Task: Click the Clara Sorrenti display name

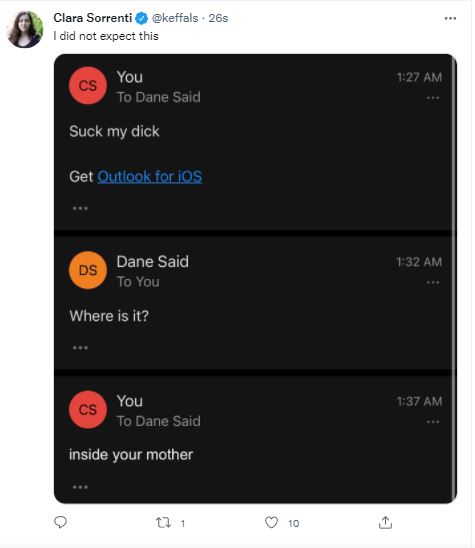Action: click(x=93, y=18)
